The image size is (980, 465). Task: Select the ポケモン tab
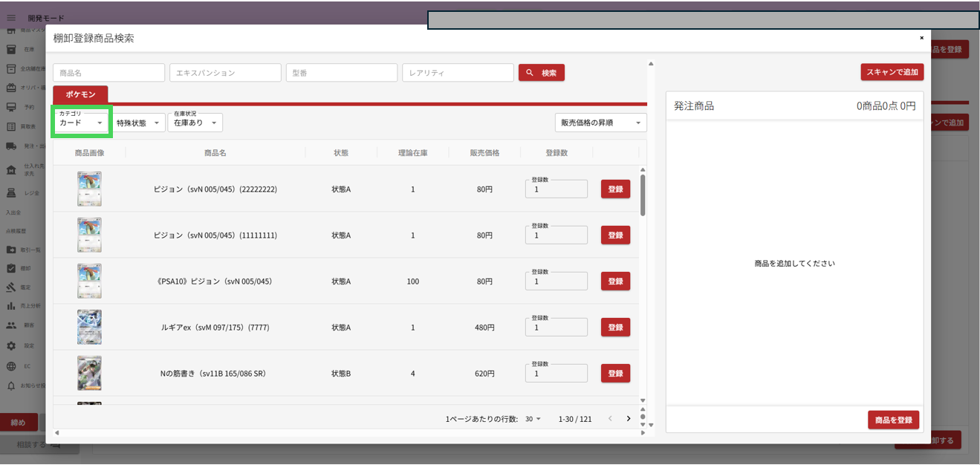[x=80, y=94]
